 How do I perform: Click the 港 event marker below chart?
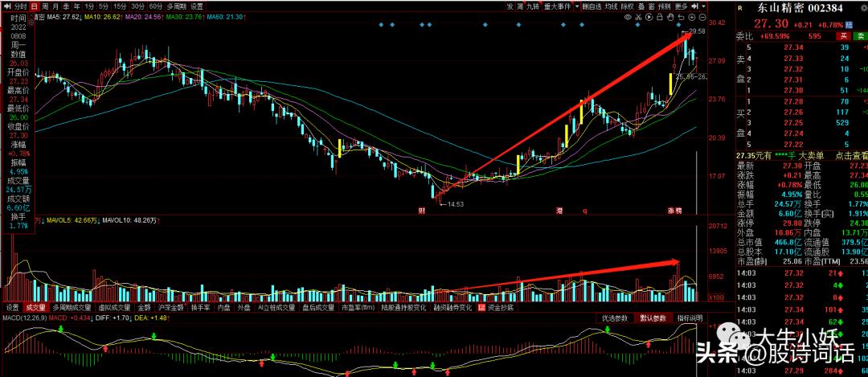point(559,211)
